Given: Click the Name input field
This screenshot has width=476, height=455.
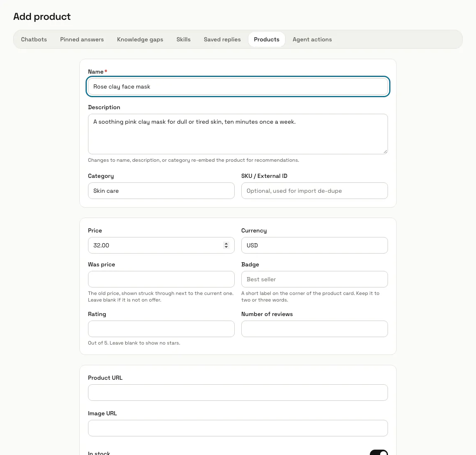Looking at the screenshot, I should point(238,86).
